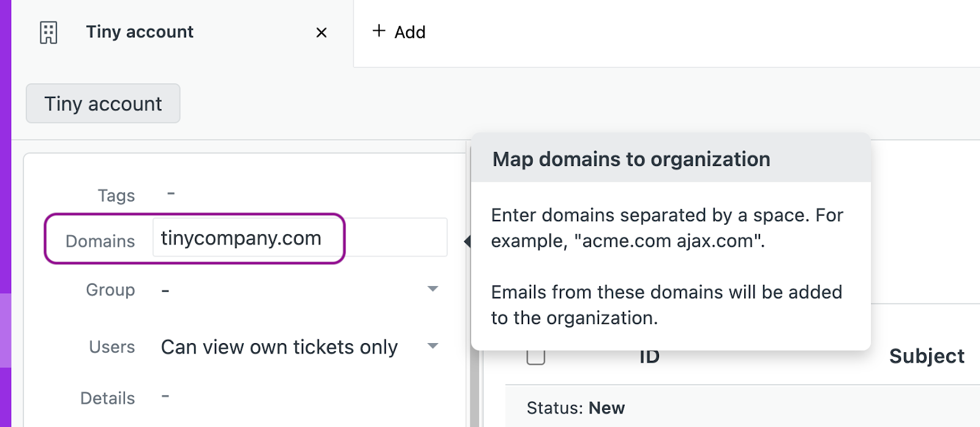
Task: Select the 'Can view own tickets only' value
Action: pos(279,347)
